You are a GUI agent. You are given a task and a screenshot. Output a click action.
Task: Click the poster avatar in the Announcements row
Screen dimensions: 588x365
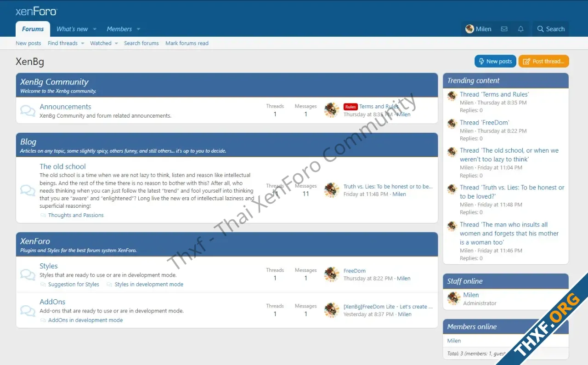(x=332, y=110)
